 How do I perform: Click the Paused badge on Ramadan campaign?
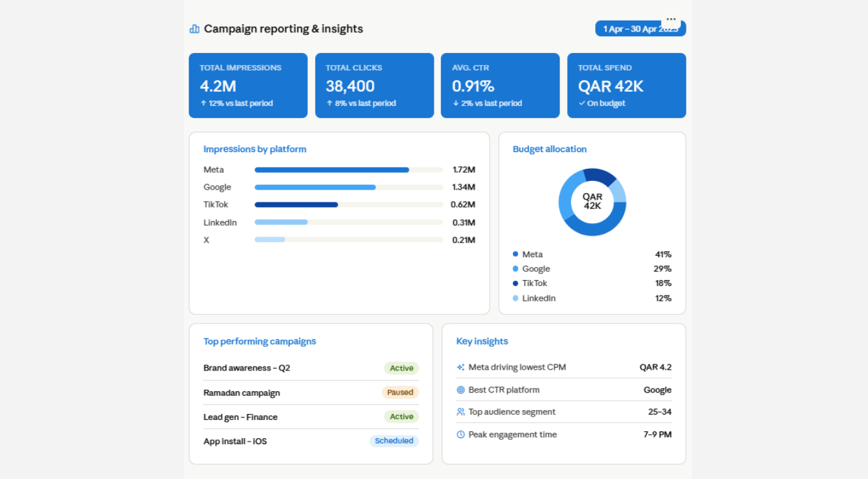[400, 393]
